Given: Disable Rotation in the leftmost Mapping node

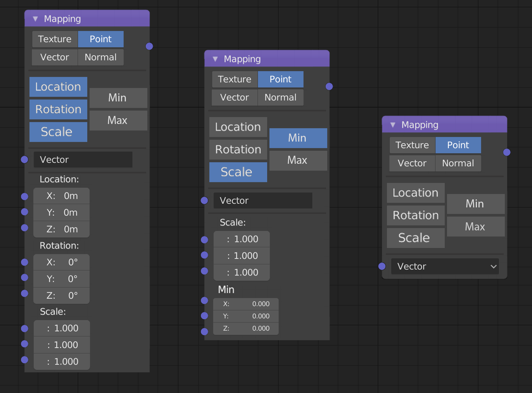Looking at the screenshot, I should pyautogui.click(x=58, y=109).
